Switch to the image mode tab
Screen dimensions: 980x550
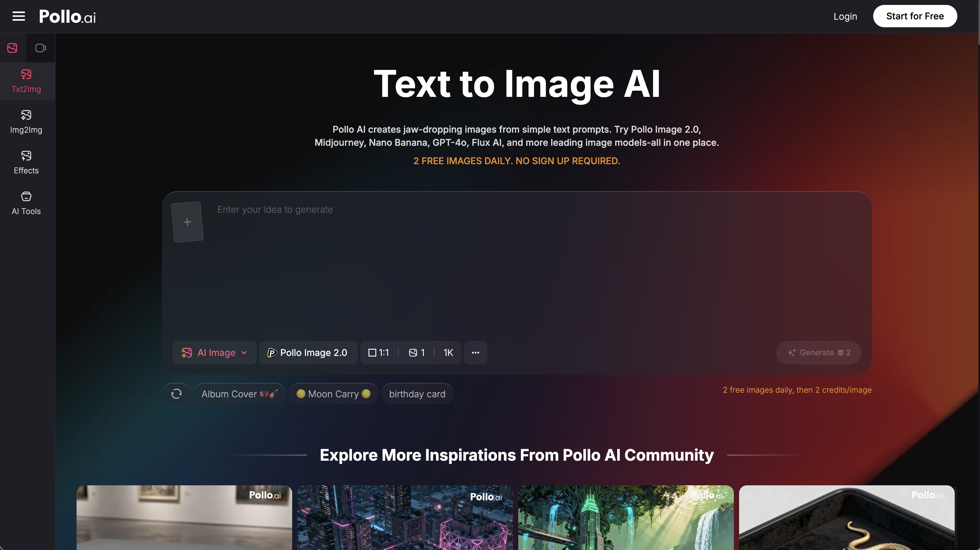(x=12, y=48)
